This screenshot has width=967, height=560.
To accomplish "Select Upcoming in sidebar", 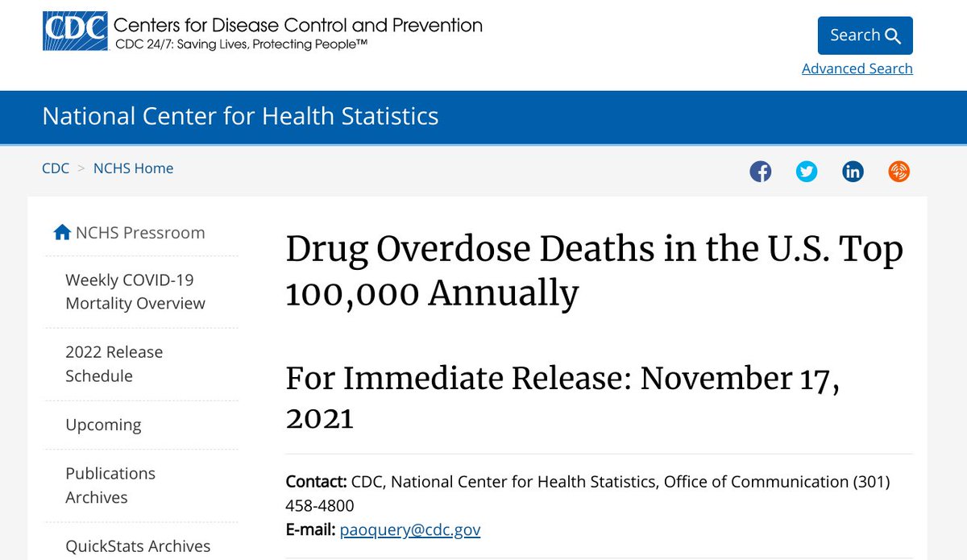I will [103, 425].
